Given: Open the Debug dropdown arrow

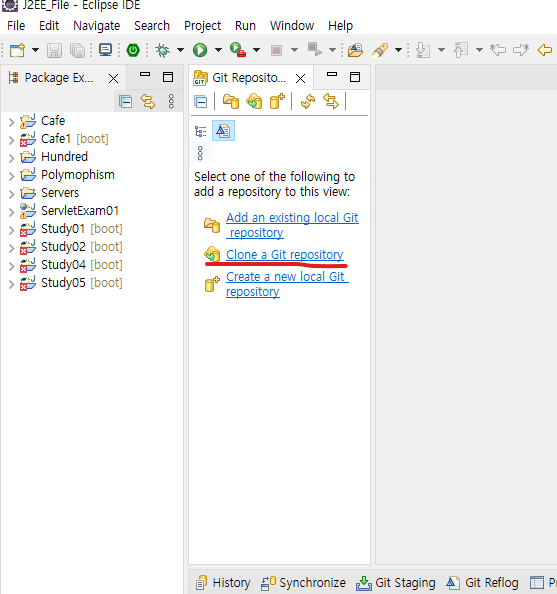Looking at the screenshot, I should [x=180, y=50].
